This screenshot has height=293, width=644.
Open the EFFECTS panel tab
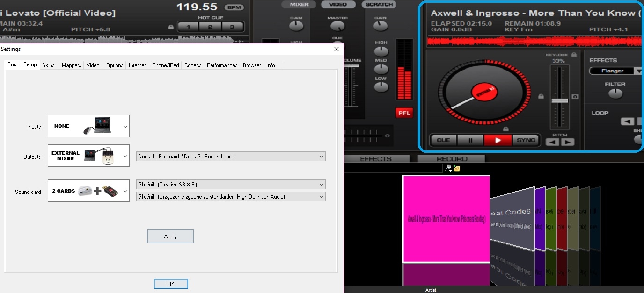pyautogui.click(x=376, y=159)
